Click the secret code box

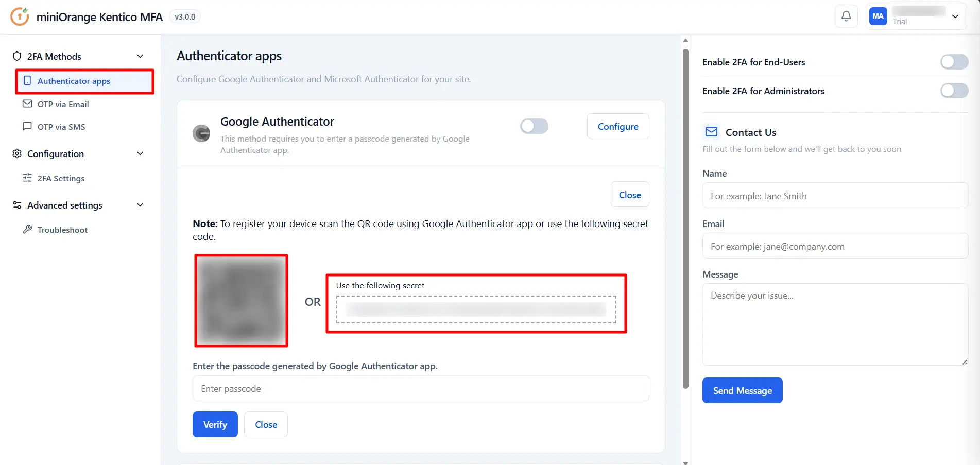click(476, 309)
